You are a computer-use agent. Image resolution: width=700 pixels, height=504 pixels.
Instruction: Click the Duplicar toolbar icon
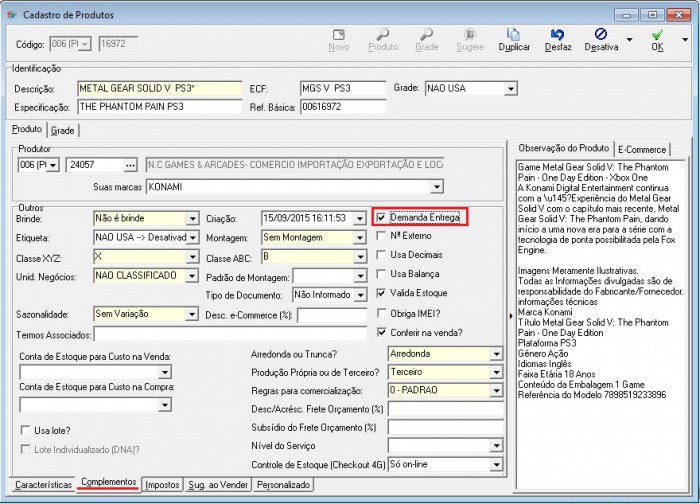[x=514, y=39]
